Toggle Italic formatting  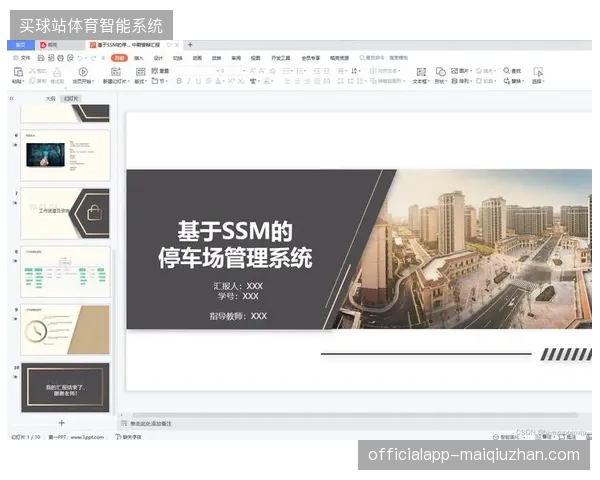[x=188, y=81]
